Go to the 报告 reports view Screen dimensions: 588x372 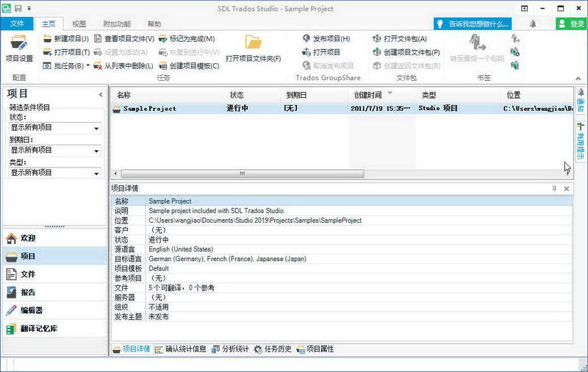[54, 292]
